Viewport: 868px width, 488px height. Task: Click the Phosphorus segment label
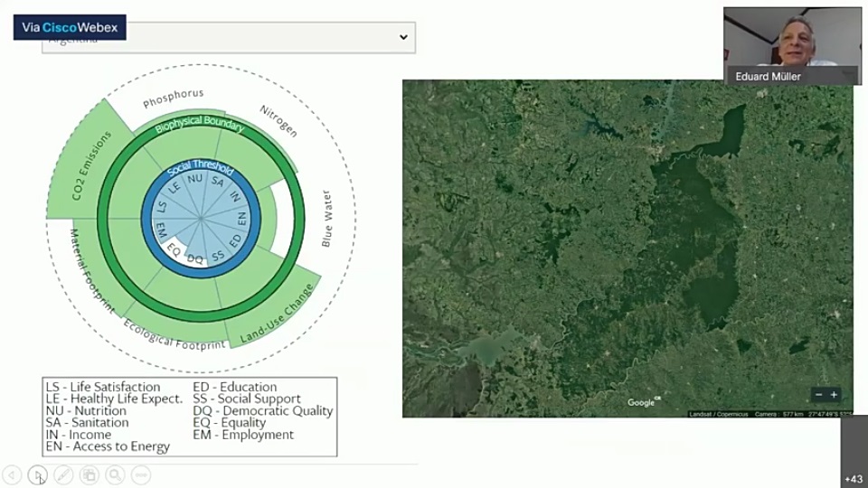[174, 98]
